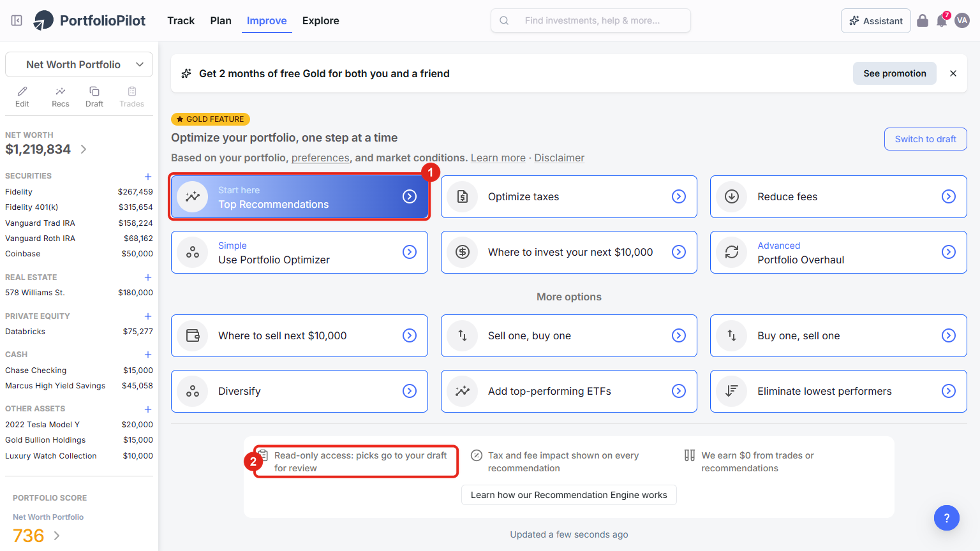The image size is (980, 551).
Task: Expand net worth details chevron
Action: (x=84, y=149)
